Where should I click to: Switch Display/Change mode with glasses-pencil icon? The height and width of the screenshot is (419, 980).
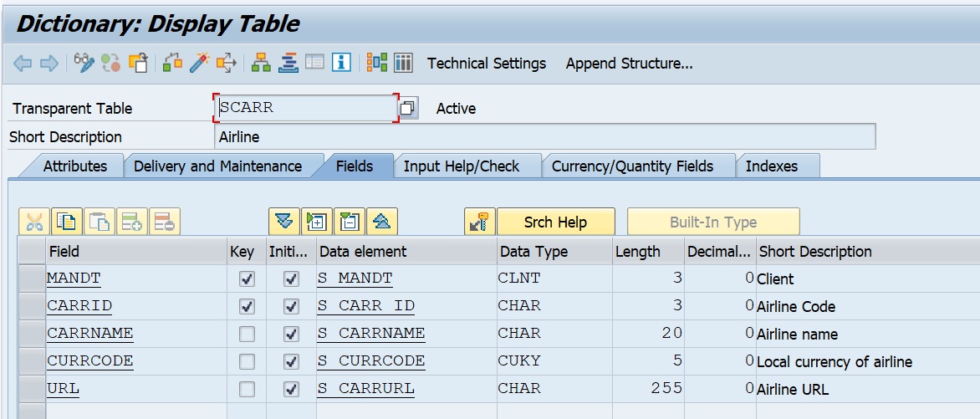point(84,63)
